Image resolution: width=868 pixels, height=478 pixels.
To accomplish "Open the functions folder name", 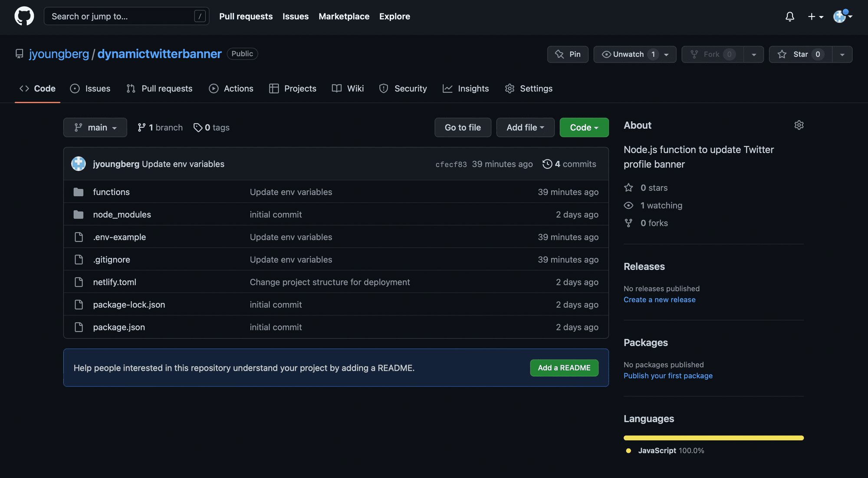I will point(111,192).
